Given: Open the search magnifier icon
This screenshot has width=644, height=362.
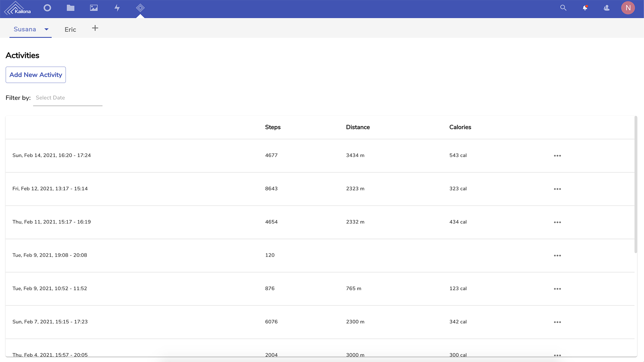Looking at the screenshot, I should click(563, 8).
